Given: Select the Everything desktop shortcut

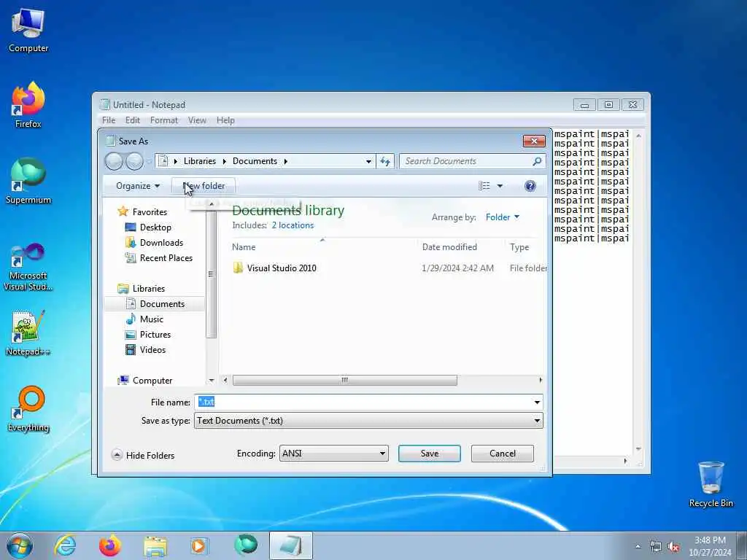Looking at the screenshot, I should [x=28, y=408].
